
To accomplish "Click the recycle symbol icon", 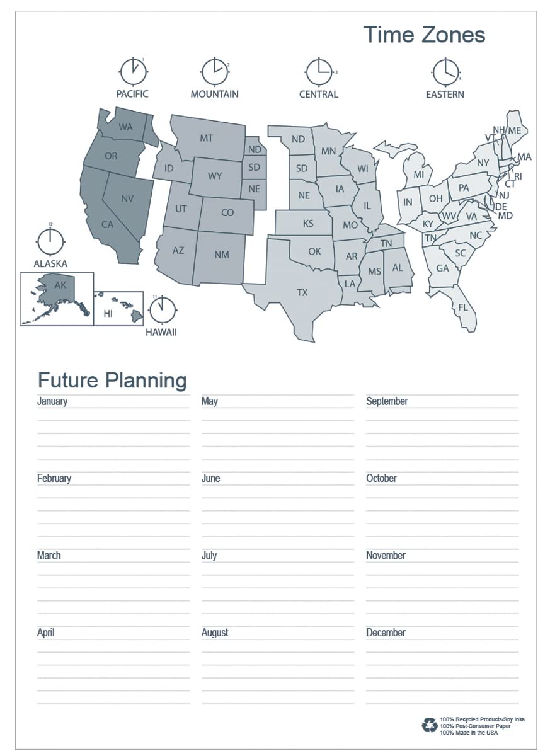I will 429,725.
